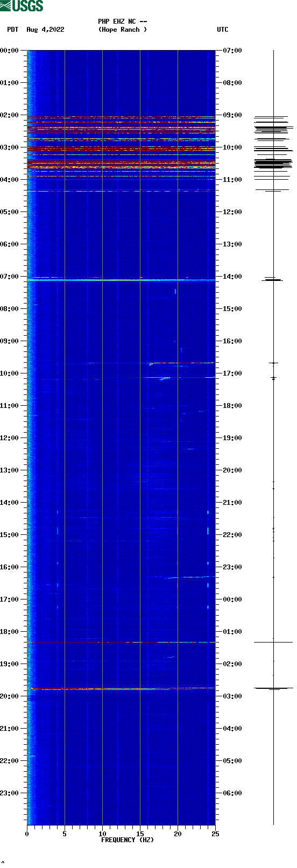Screen dimensions: 297x868
Task: Click the 17:00 UTC time label
Action: click(232, 373)
